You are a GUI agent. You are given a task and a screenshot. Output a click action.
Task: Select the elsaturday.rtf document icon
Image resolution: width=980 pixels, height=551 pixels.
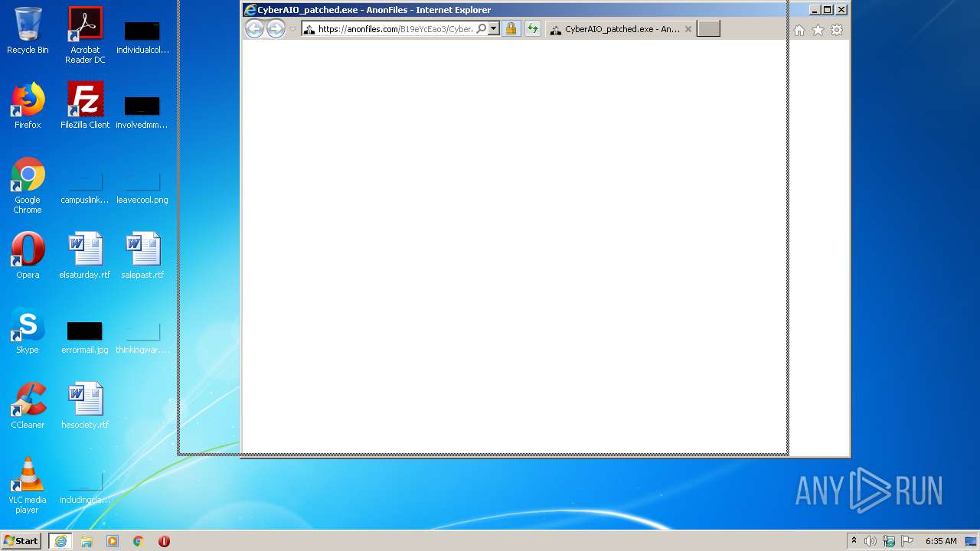coord(85,256)
